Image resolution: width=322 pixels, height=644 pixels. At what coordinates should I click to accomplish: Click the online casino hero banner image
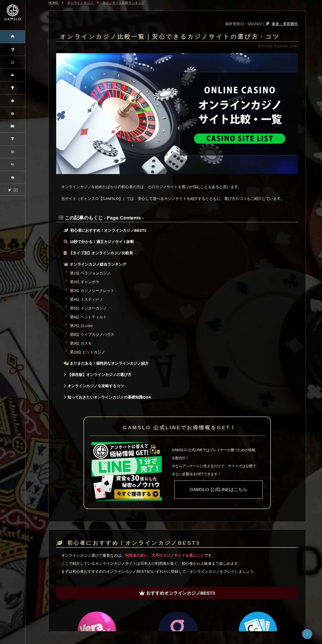[x=177, y=113]
